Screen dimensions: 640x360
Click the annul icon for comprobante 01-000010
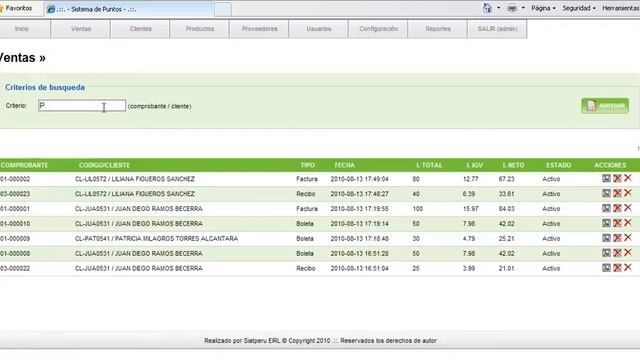pos(617,223)
